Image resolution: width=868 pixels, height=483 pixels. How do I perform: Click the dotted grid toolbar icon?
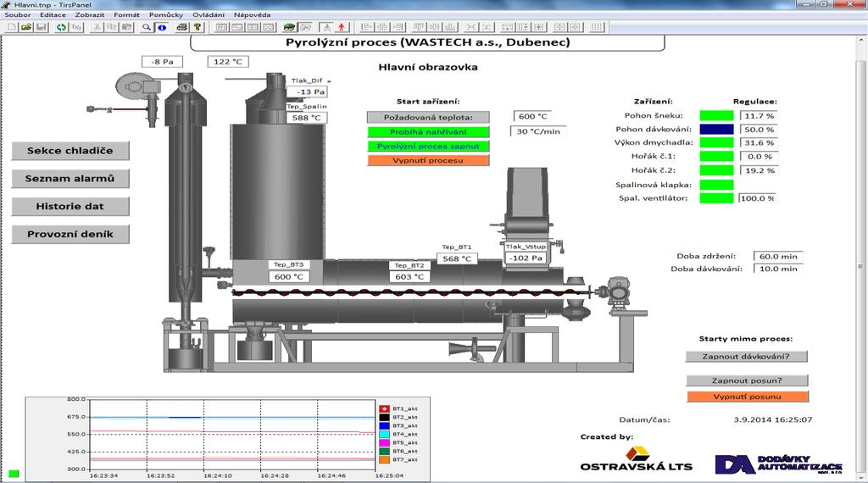pyautogui.click(x=596, y=26)
